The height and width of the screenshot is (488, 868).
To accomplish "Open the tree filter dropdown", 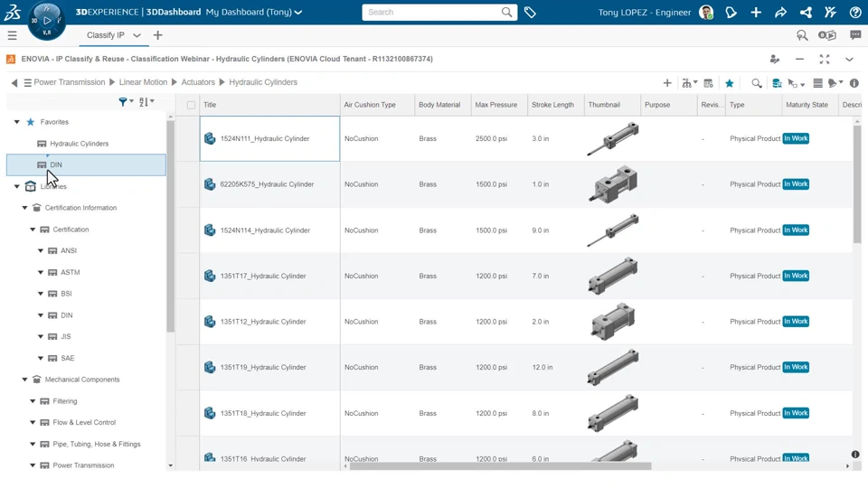I will [126, 102].
